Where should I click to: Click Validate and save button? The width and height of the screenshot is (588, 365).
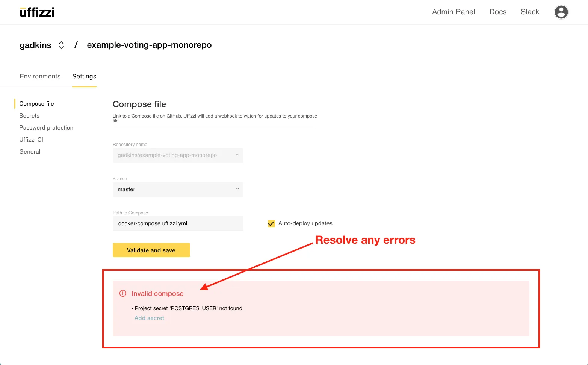(151, 250)
